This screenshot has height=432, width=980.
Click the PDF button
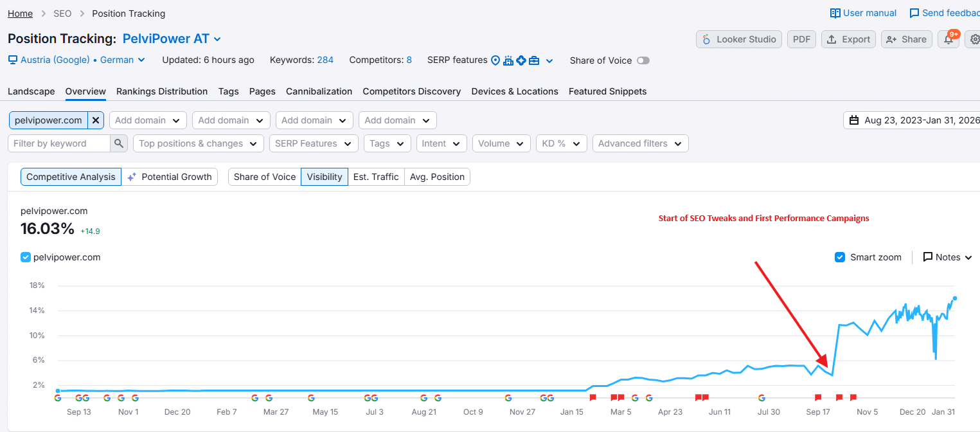[801, 39]
